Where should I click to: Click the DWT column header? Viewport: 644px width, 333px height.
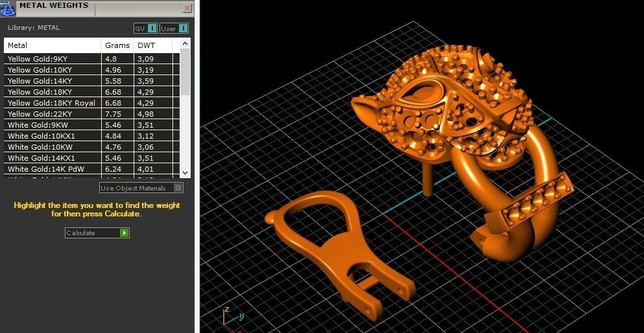(153, 45)
